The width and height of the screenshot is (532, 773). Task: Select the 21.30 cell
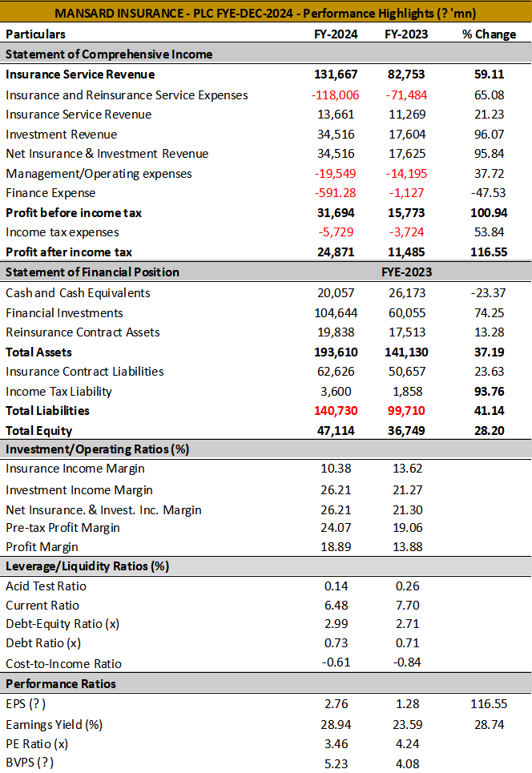(x=408, y=510)
